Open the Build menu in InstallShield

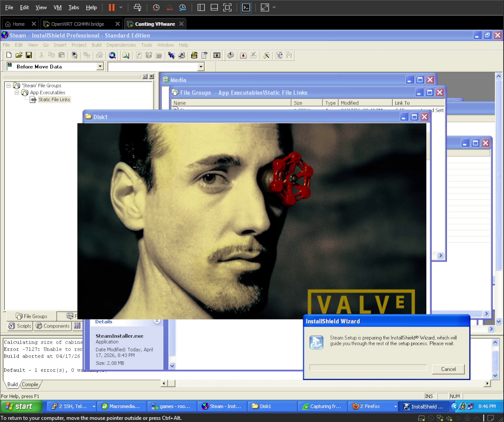(96, 45)
